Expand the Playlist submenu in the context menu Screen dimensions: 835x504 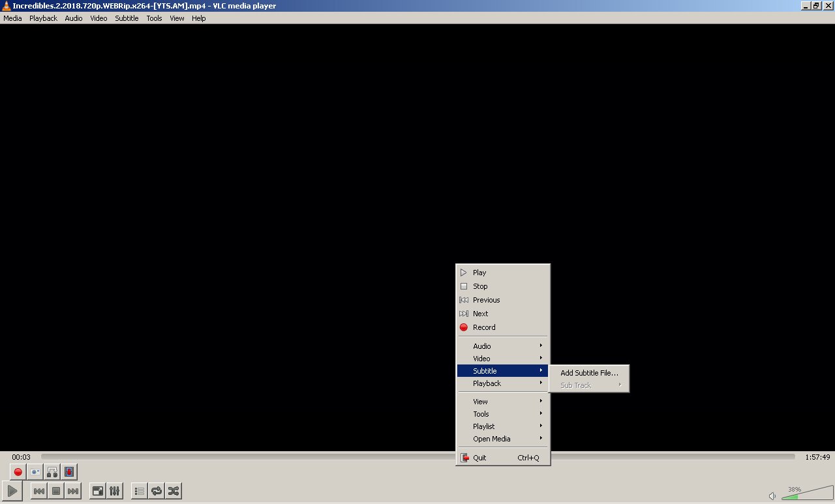(502, 426)
